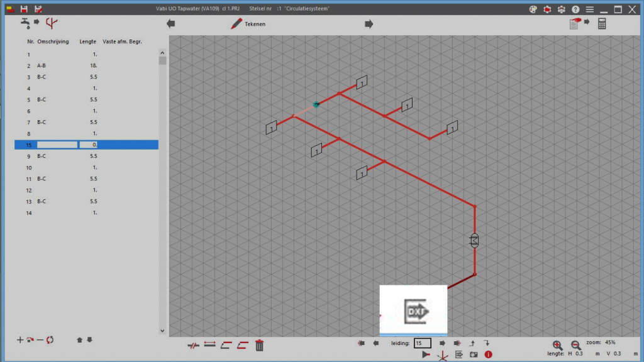
Task: Click the red insert-pipe icon beside plus
Action: click(x=30, y=340)
